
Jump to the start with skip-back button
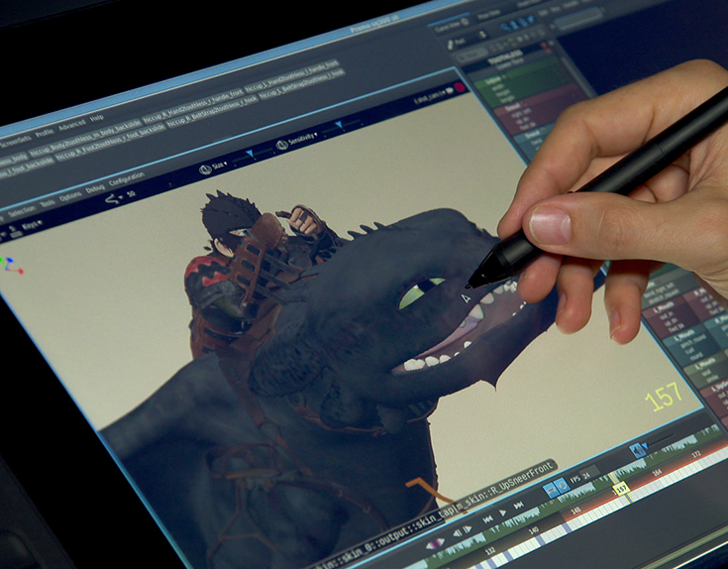tap(487, 517)
